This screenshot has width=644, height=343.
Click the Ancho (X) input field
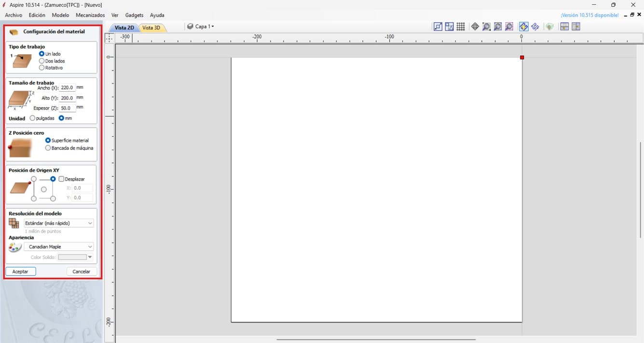67,88
